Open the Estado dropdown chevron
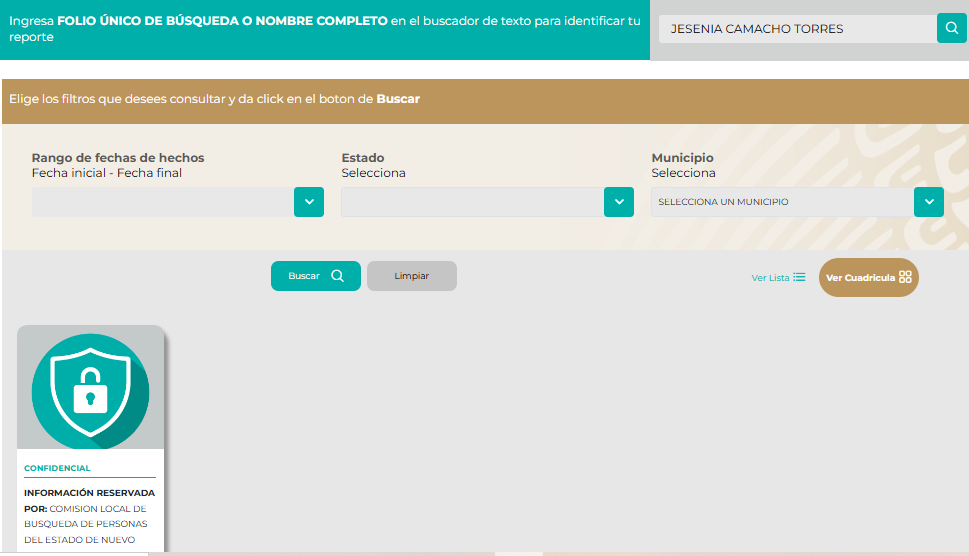The image size is (969, 556). 619,202
